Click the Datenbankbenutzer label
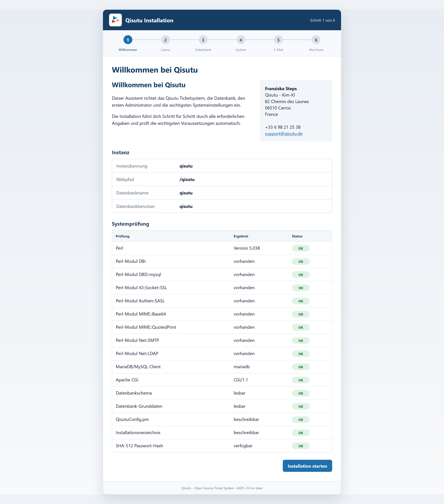 (x=135, y=206)
